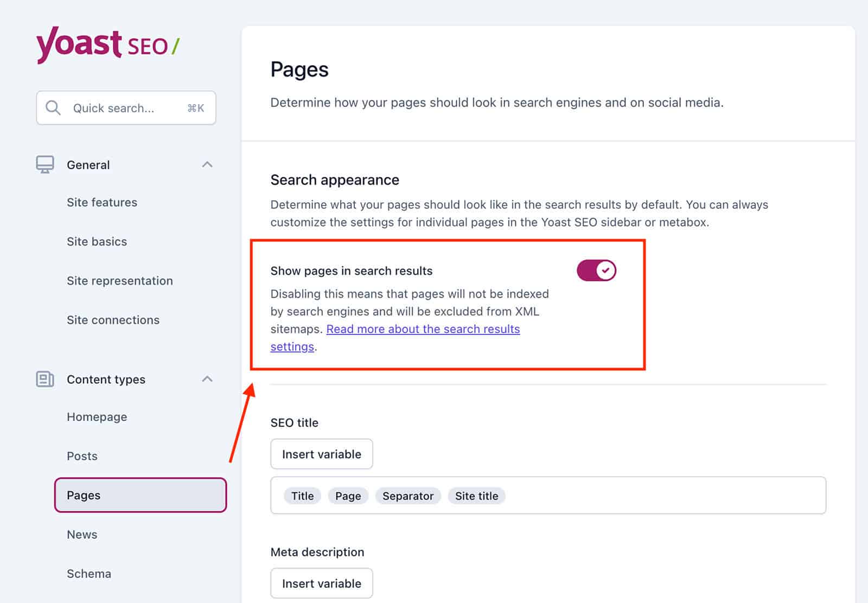
Task: Disable the Show pages in search results toggle
Action: coord(596,270)
